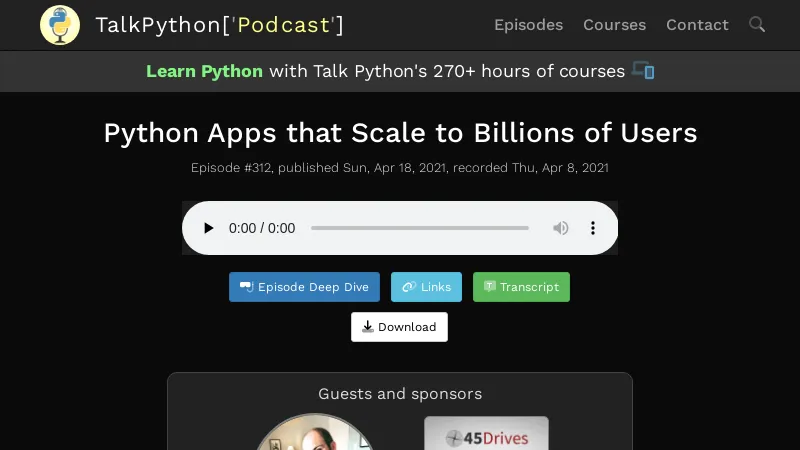Follow the green Learn Python link
The height and width of the screenshot is (450, 800).
(x=204, y=71)
